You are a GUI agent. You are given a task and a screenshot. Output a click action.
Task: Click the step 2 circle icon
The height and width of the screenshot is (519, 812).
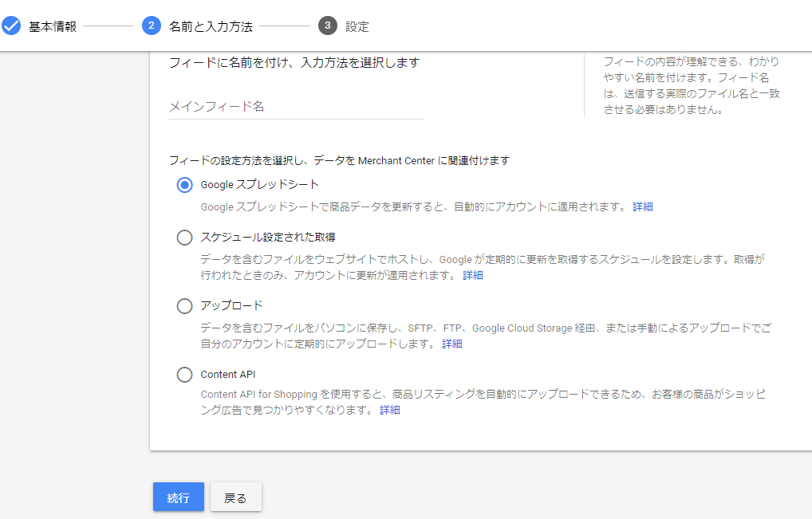click(x=152, y=26)
